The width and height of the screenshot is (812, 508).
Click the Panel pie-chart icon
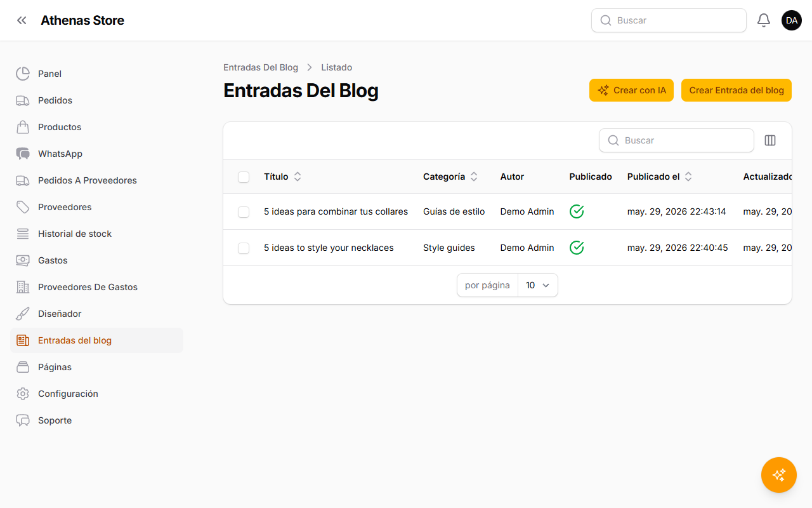coord(23,74)
